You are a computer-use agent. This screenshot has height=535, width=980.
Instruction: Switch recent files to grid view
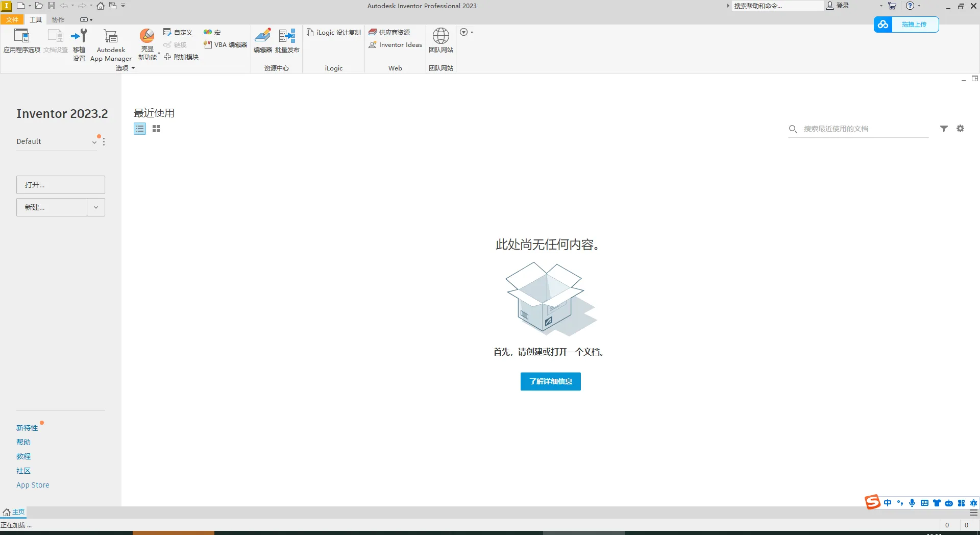click(156, 129)
